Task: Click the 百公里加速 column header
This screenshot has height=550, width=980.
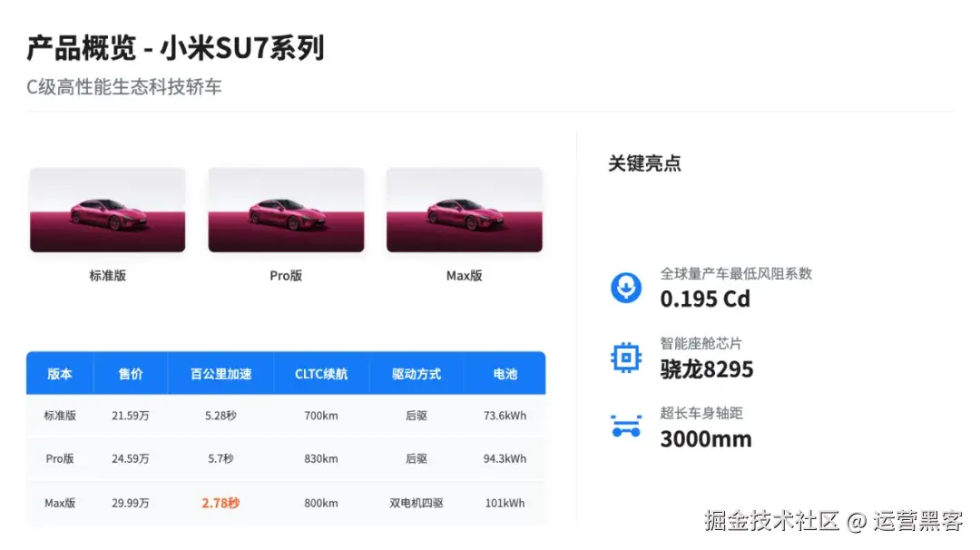Action: click(220, 374)
